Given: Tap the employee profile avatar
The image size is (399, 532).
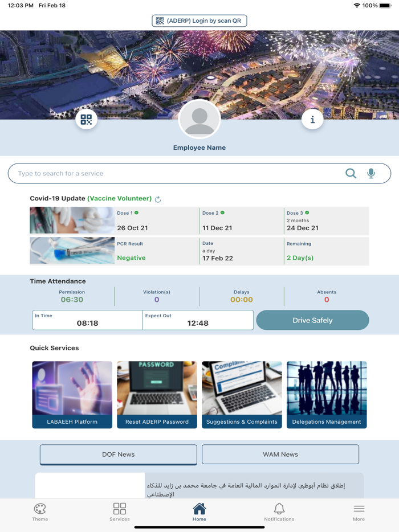Looking at the screenshot, I should (x=199, y=120).
